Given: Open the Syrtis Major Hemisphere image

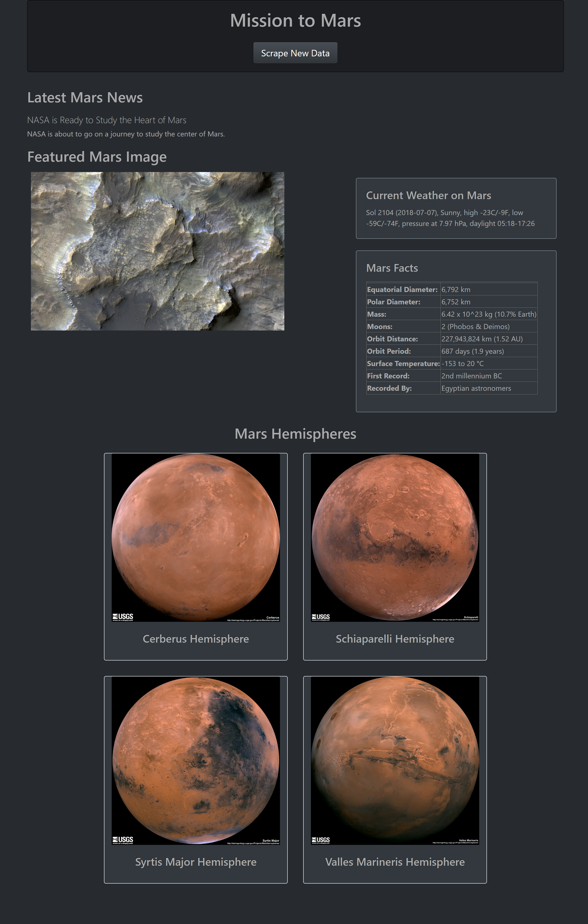Looking at the screenshot, I should (x=196, y=760).
